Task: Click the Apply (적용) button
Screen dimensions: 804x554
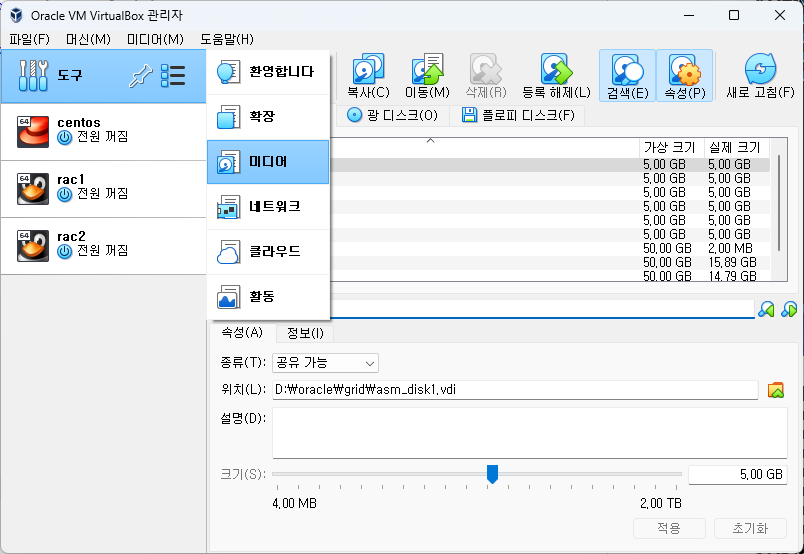Action: coord(669,528)
